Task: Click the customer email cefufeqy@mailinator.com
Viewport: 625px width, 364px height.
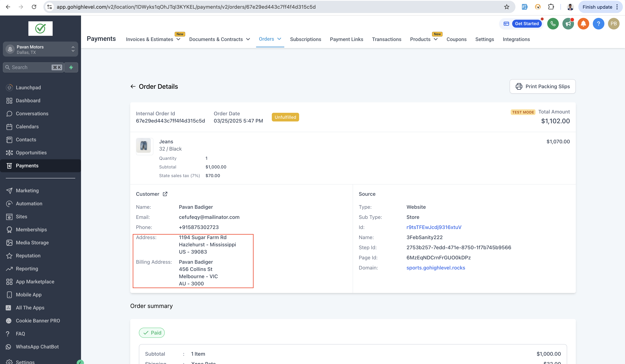Action: coord(209,217)
